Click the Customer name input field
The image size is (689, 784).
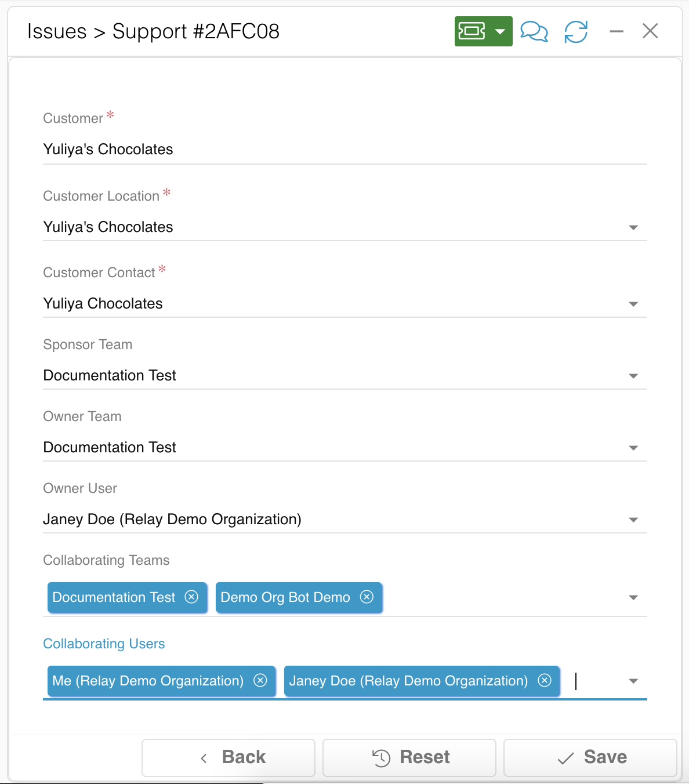pyautogui.click(x=345, y=150)
